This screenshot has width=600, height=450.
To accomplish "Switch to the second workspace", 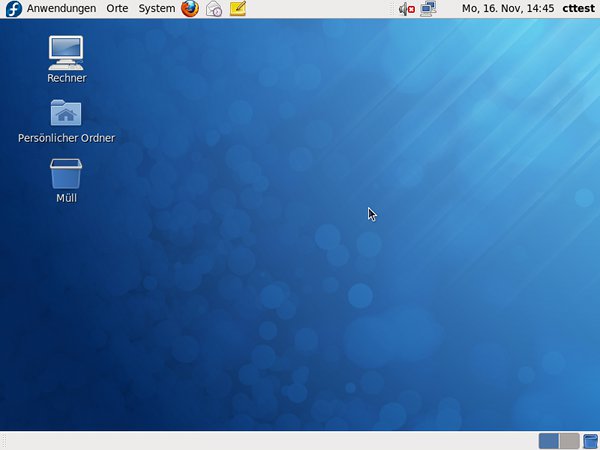I will (x=569, y=441).
